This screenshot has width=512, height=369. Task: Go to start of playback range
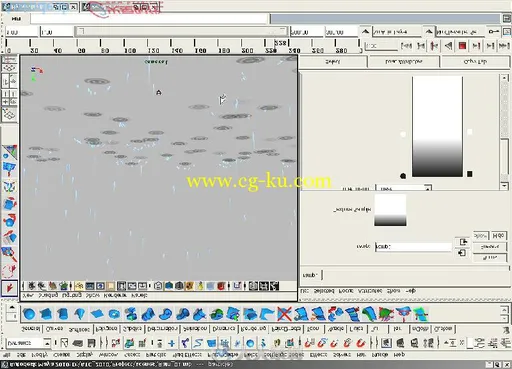point(406,46)
